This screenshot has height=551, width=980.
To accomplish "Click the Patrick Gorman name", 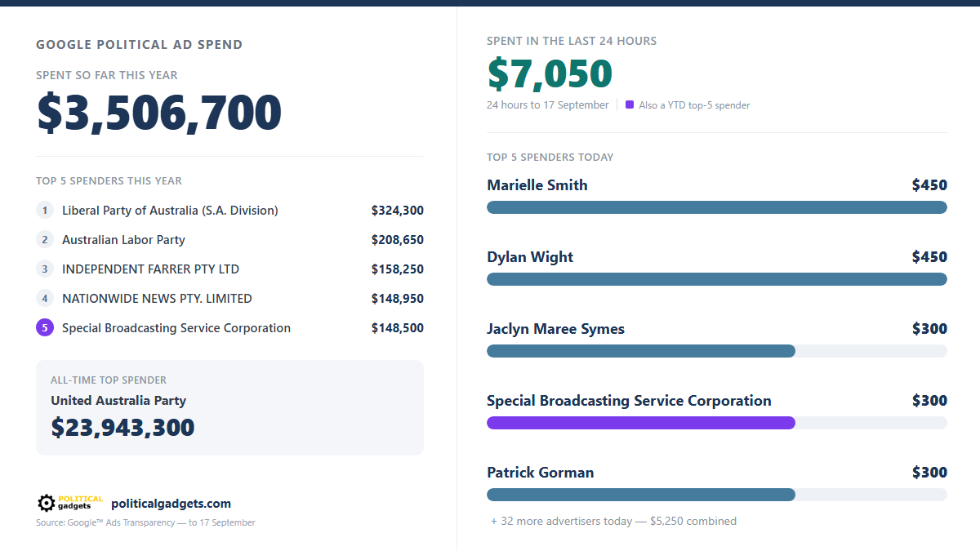I will pyautogui.click(x=541, y=473).
